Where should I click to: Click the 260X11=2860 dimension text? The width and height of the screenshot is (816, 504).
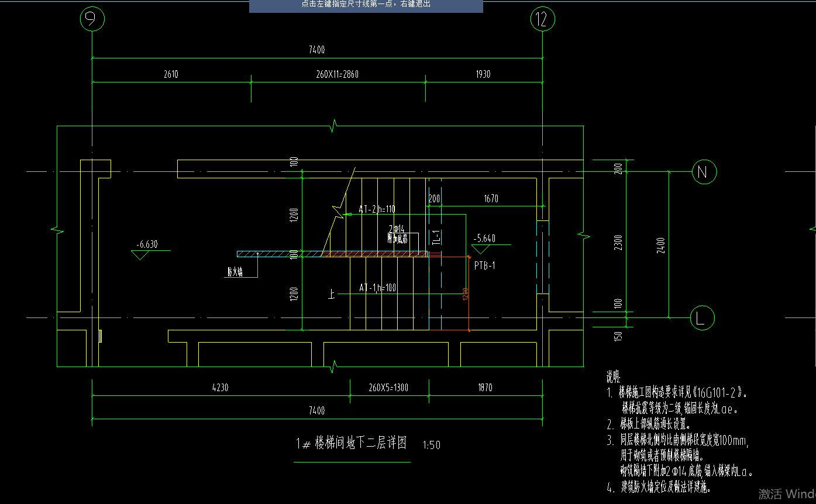337,74
